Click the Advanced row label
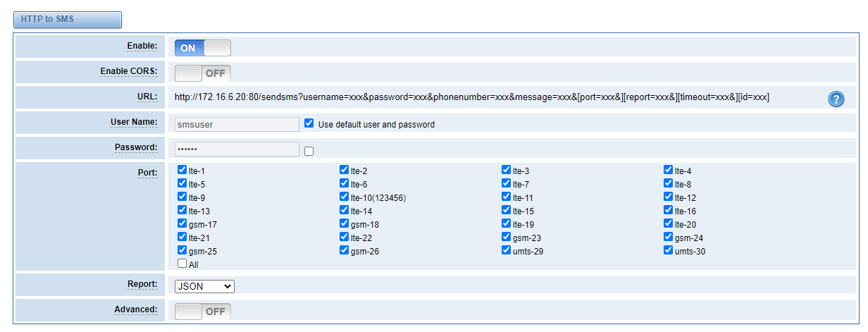The image size is (868, 332). point(136,309)
